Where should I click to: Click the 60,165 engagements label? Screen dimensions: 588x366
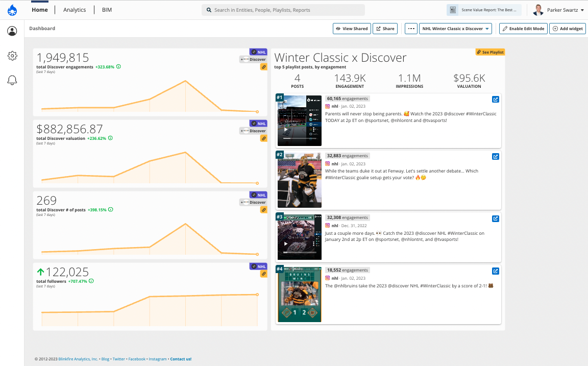347,99
